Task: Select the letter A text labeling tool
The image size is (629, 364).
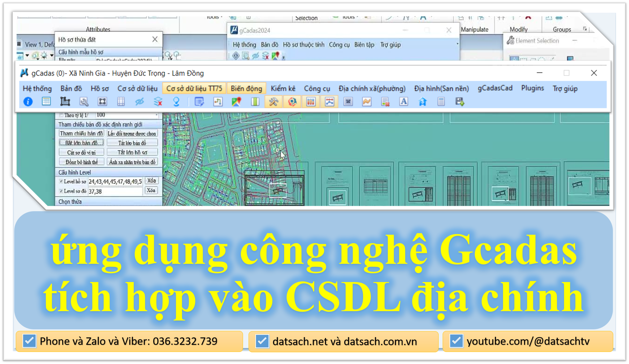Action: click(403, 101)
